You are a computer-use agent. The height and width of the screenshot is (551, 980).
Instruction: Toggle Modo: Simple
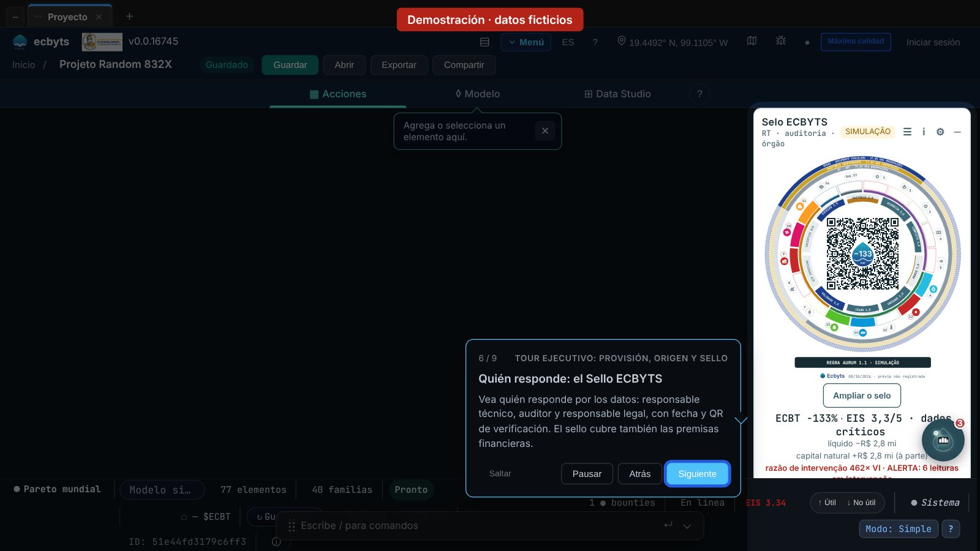point(898,529)
